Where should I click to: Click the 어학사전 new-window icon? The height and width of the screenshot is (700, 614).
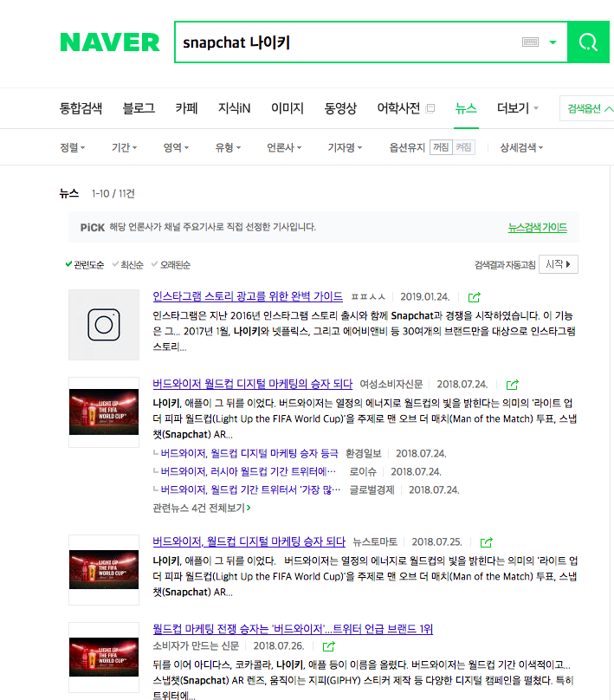click(x=430, y=108)
